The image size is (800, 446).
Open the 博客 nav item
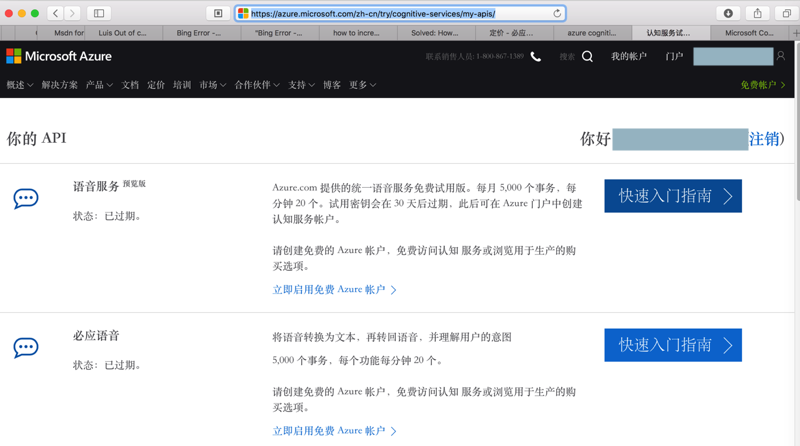(332, 85)
